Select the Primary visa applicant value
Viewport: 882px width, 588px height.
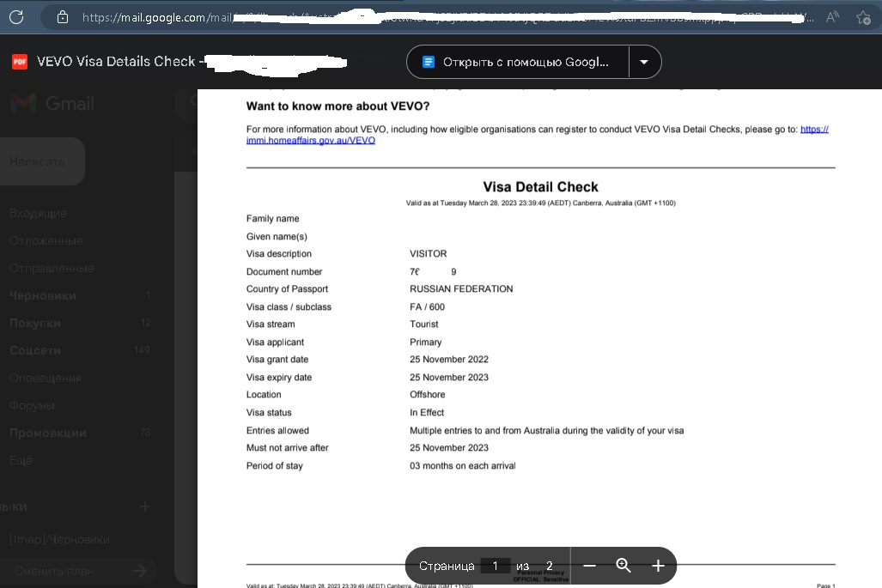click(x=425, y=342)
